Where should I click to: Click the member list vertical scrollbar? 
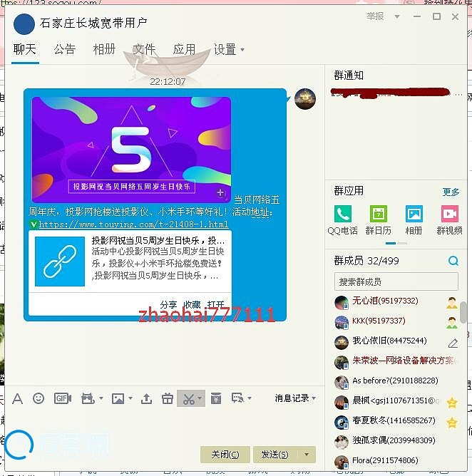click(463, 312)
